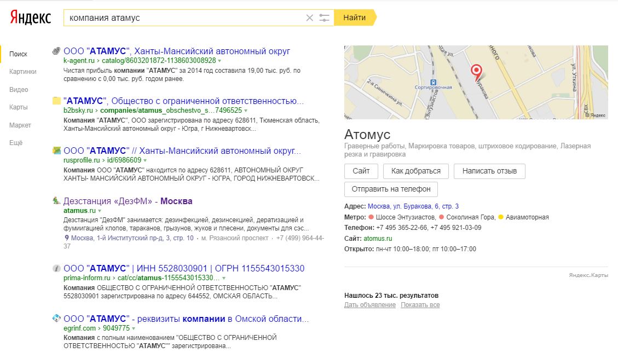Clear the search field using the X icon
This screenshot has height=364, width=618.
point(309,17)
